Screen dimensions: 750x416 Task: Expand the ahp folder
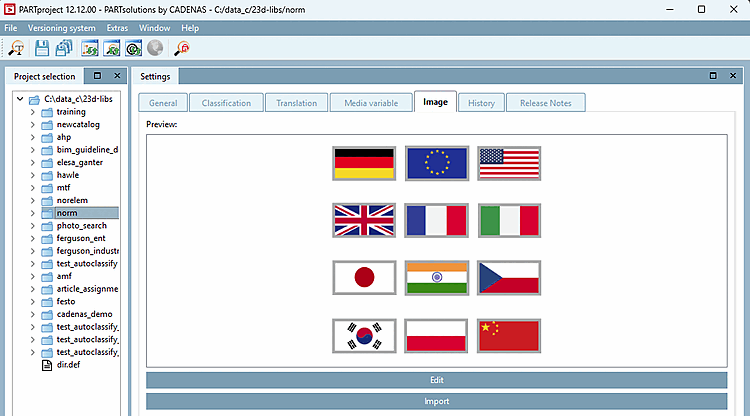(33, 137)
